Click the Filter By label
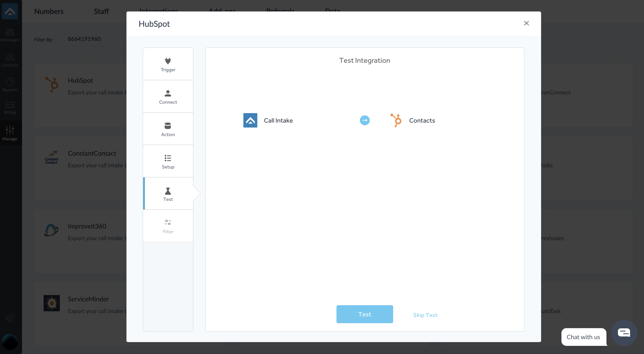 43,40
